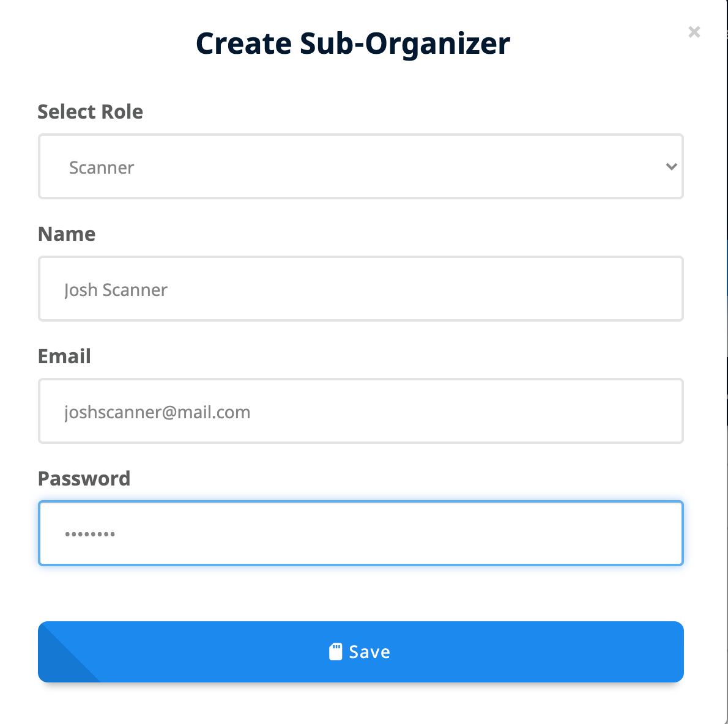Click the "Password" field label
This screenshot has height=724, width=728.
point(84,479)
